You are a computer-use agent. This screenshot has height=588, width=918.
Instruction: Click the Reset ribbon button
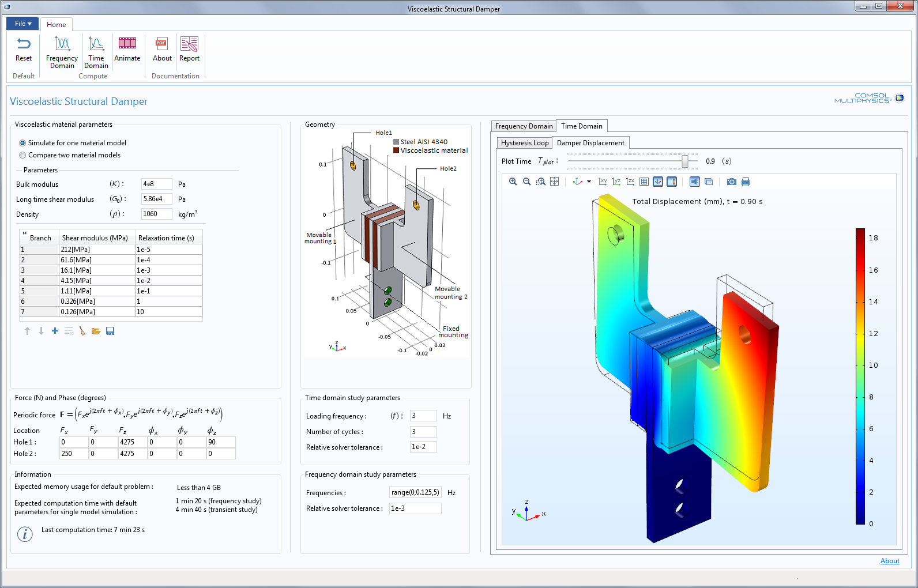pos(24,50)
